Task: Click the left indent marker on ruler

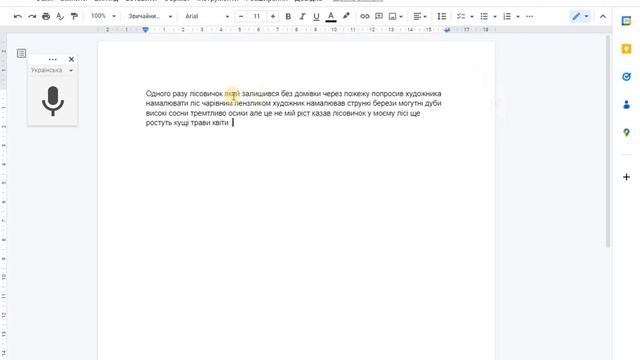Action: 145,30
